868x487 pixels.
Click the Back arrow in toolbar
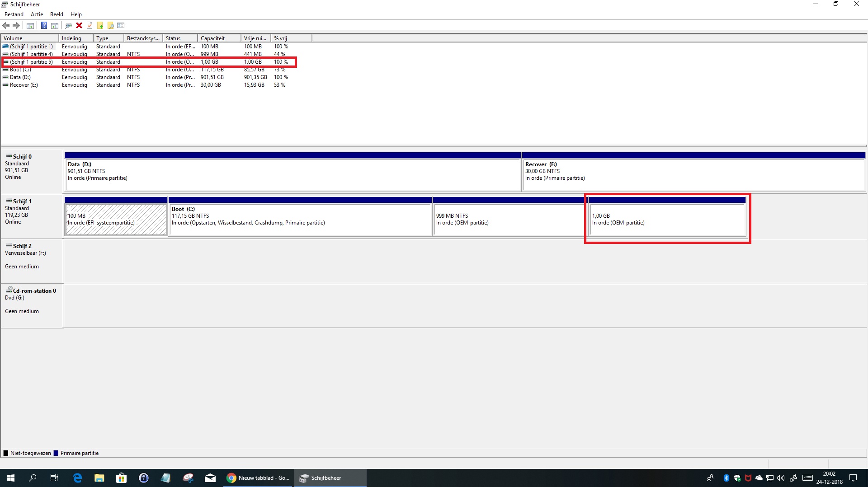coord(6,25)
